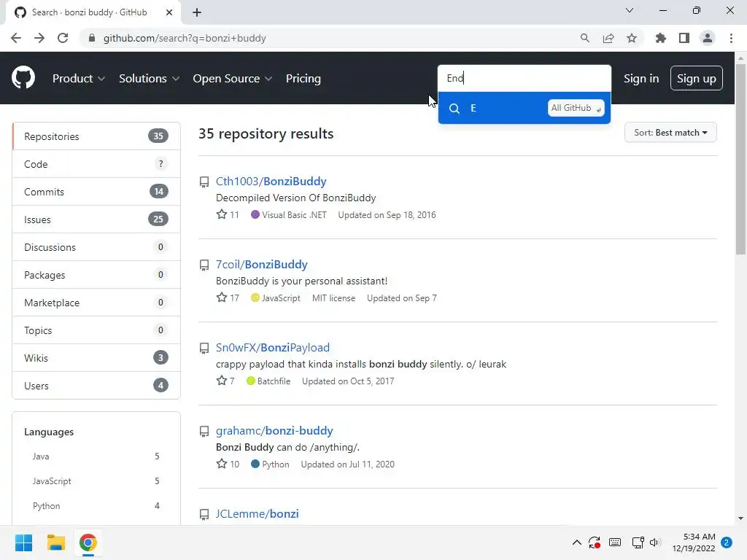747x560 pixels.
Task: Open Chrome's three-dot menu
Action: (x=731, y=38)
